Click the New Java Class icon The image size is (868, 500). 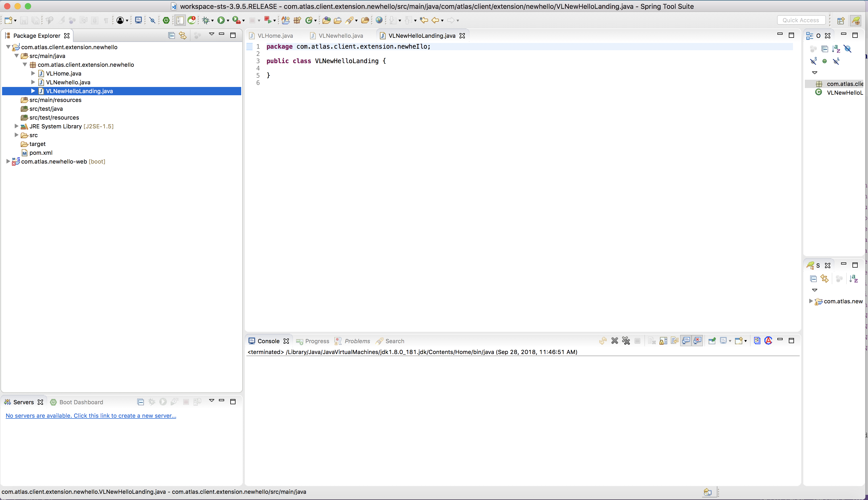point(309,20)
